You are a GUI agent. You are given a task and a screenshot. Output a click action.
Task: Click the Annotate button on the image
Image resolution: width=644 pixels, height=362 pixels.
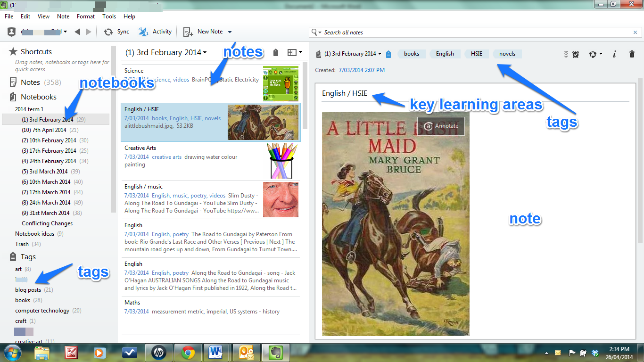point(441,126)
